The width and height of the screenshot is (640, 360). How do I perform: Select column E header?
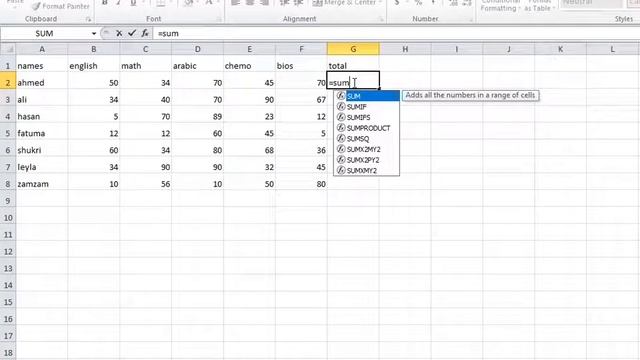coord(249,49)
